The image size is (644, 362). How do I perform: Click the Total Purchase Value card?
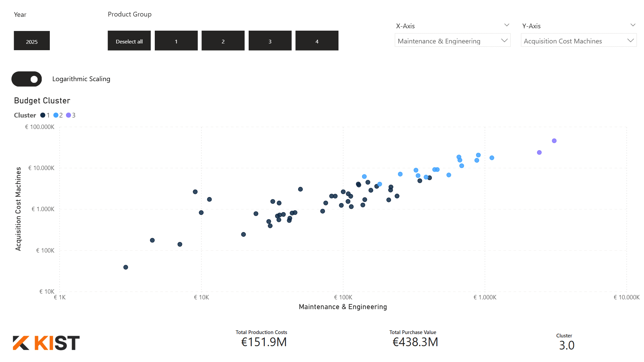pos(415,339)
